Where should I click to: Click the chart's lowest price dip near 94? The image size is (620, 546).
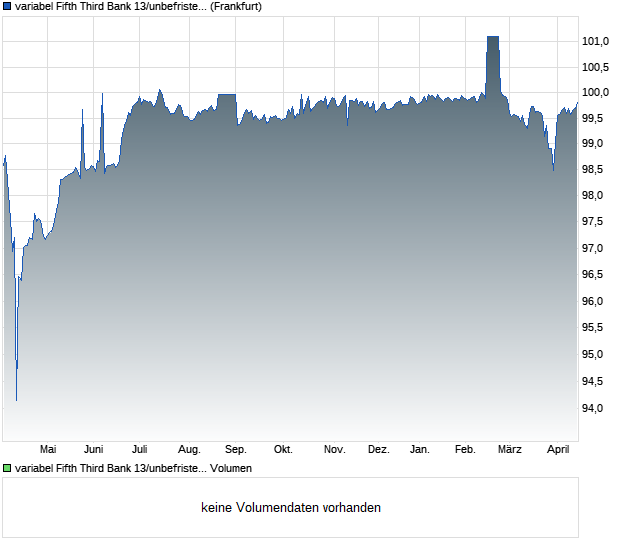[16, 399]
